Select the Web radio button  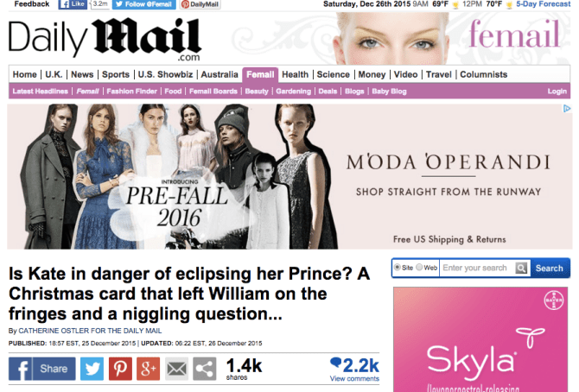pyautogui.click(x=419, y=268)
